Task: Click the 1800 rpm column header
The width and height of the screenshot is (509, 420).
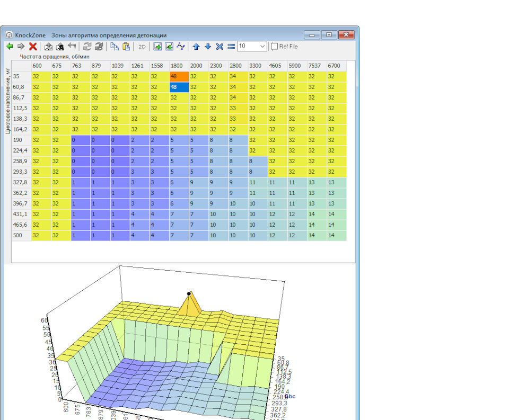Action: [179, 66]
